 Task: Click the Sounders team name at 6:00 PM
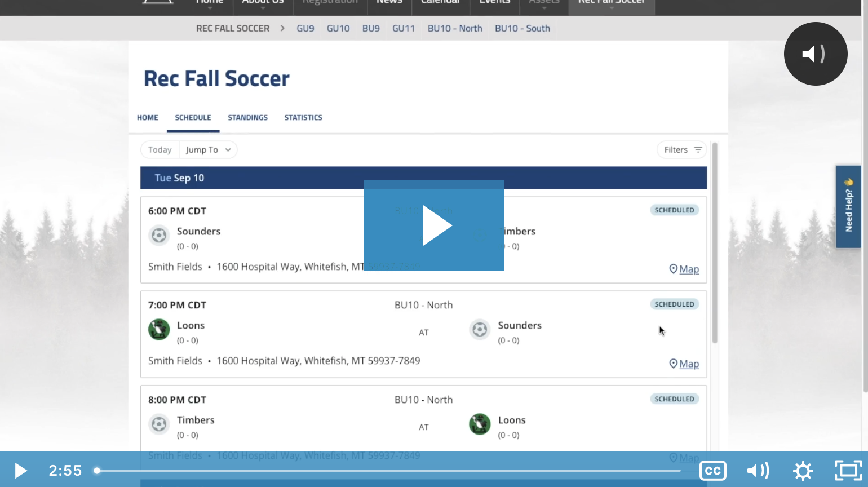198,231
